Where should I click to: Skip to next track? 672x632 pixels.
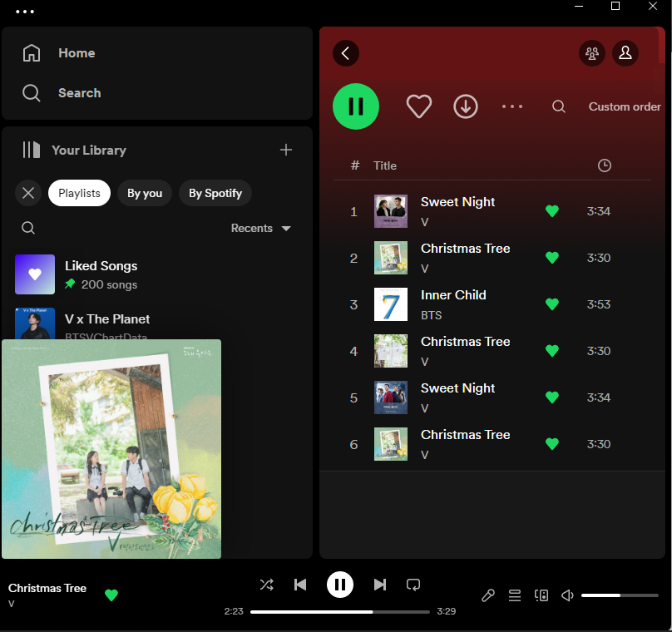(380, 585)
